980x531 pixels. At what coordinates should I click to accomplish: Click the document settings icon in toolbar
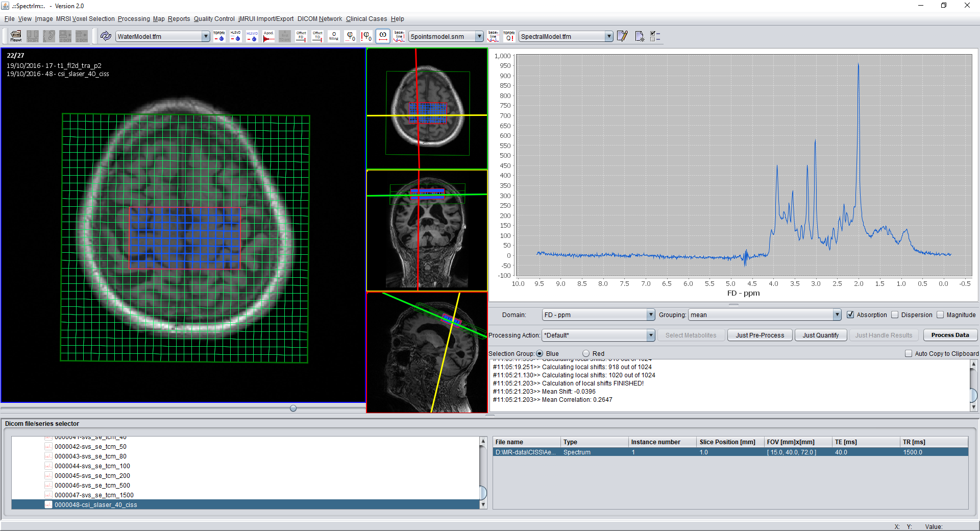(639, 36)
